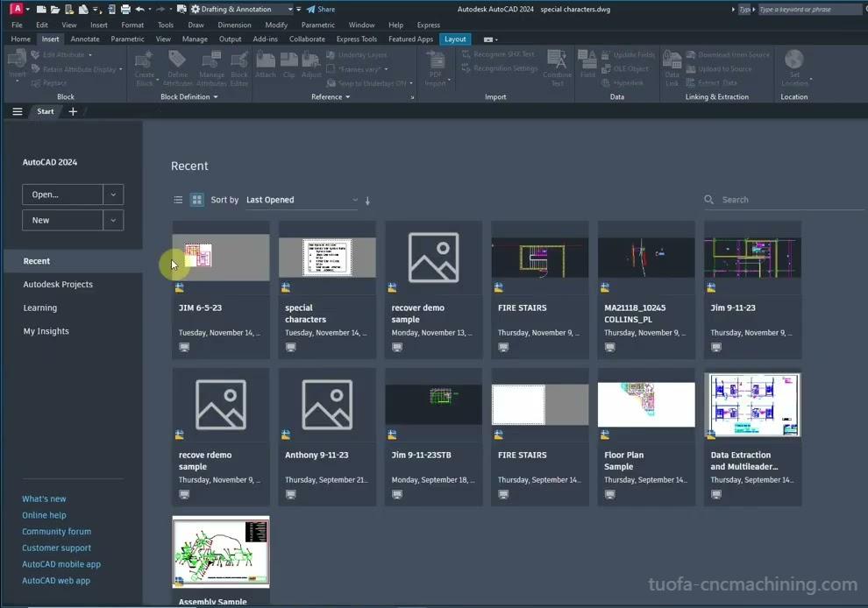
Task: Click the Plot printer icon in quick access toolbar
Action: pyautogui.click(x=125, y=10)
